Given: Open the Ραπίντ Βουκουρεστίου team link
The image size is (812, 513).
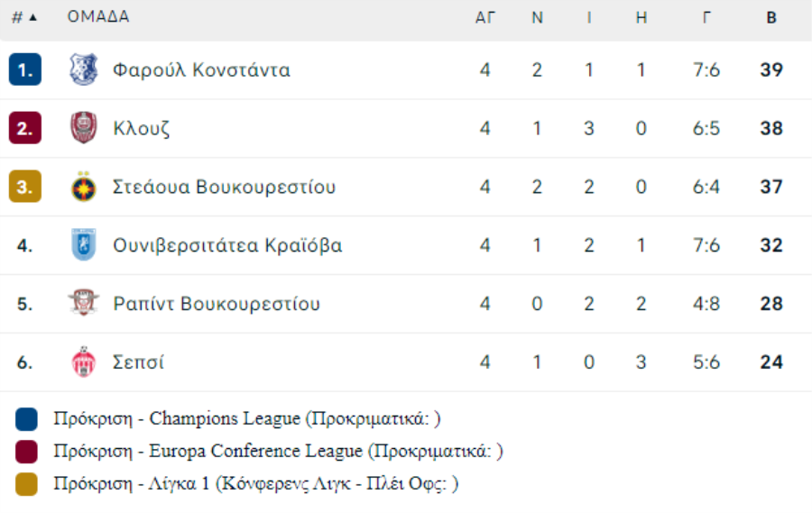Looking at the screenshot, I should [217, 304].
